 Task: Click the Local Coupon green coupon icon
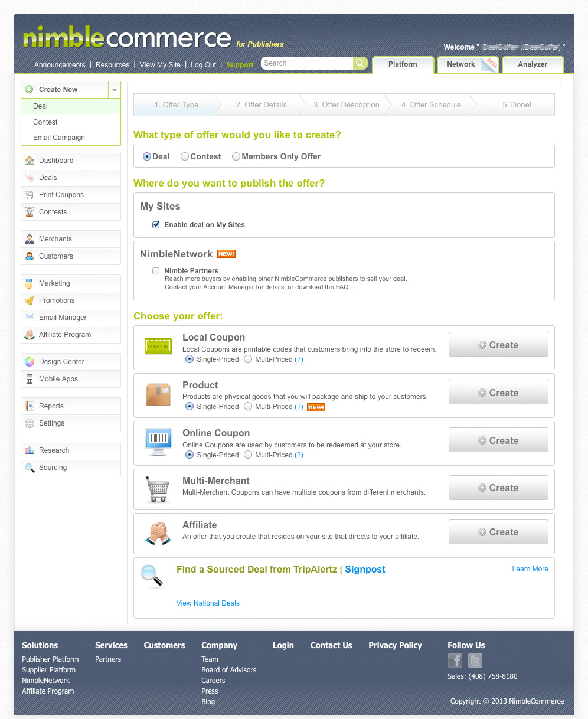pyautogui.click(x=158, y=347)
